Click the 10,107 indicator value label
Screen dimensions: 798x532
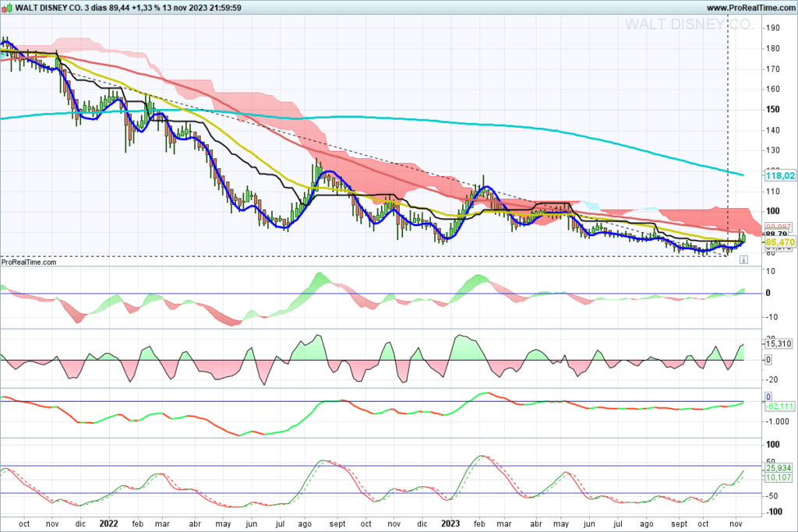(779, 477)
